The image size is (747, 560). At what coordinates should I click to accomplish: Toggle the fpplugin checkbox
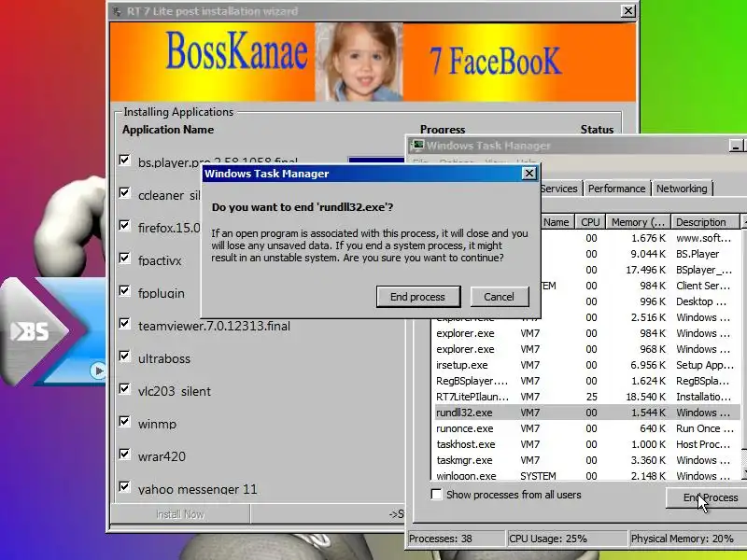click(x=125, y=290)
